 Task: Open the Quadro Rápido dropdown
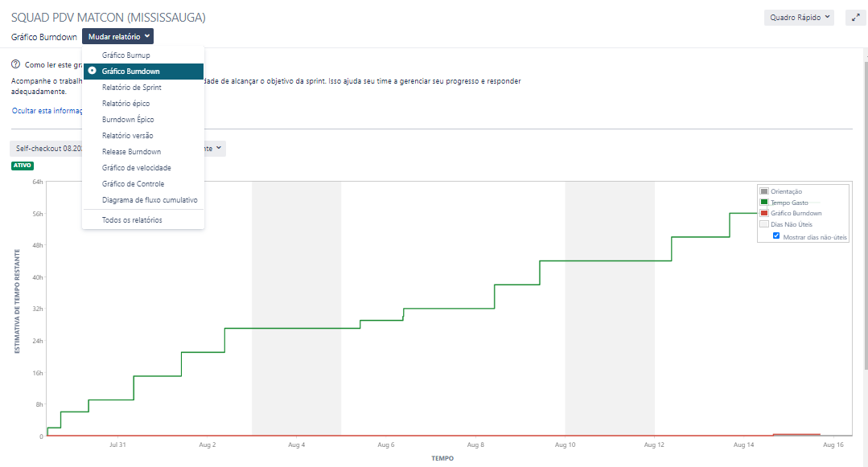[799, 17]
